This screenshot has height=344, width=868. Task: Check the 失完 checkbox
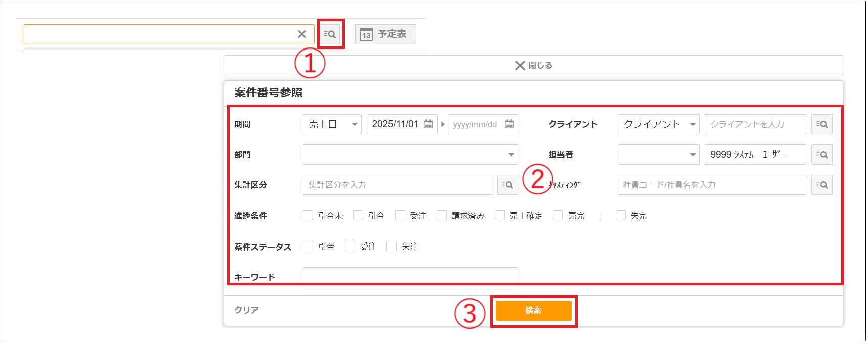click(x=621, y=215)
